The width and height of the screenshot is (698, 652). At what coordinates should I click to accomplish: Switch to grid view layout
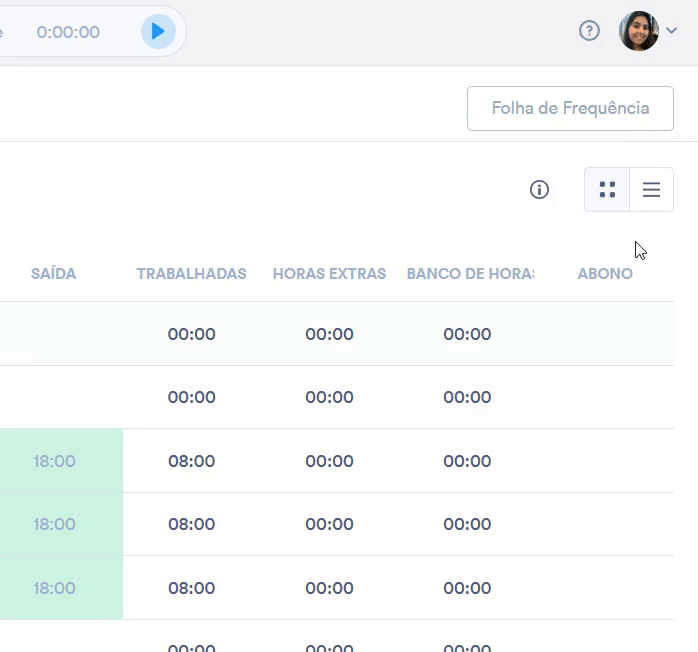click(607, 190)
